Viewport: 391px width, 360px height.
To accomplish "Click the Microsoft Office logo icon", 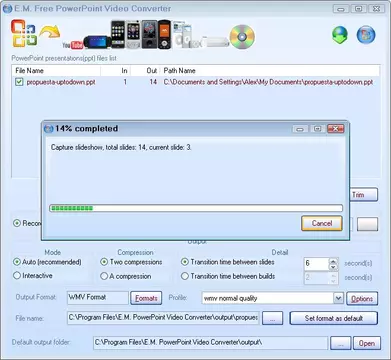I will 24,33.
